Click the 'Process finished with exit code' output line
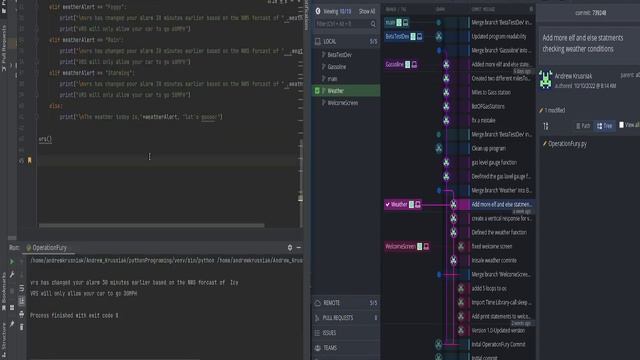The height and width of the screenshot is (360, 640). 74,316
